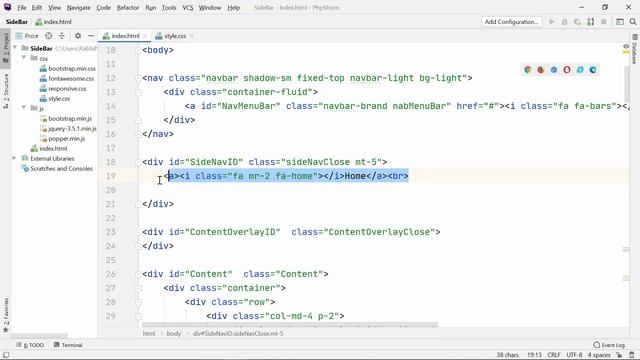
Task: Open the TODO tool window
Action: coord(30,345)
